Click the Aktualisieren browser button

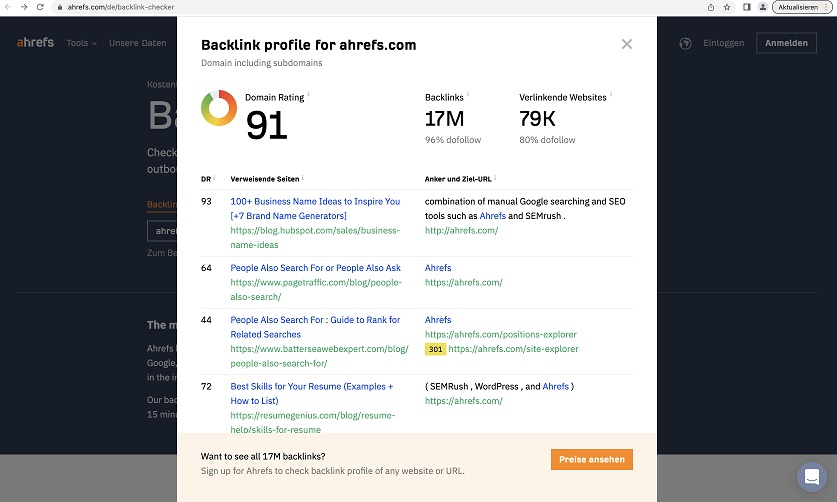[x=802, y=7]
